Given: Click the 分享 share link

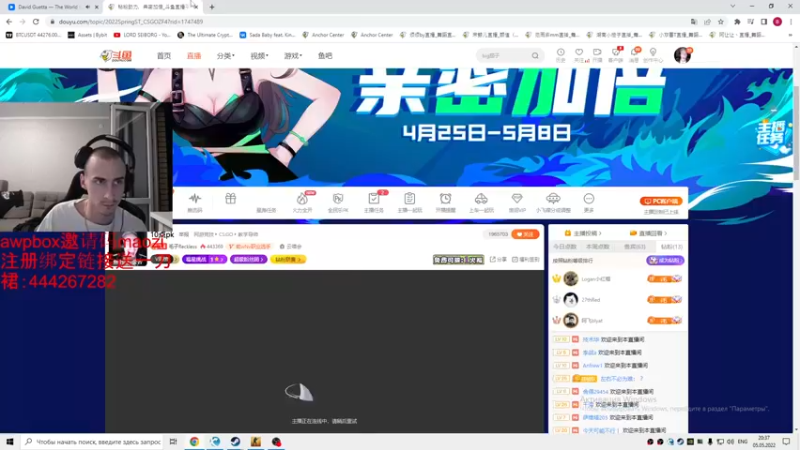Looking at the screenshot, I should pyautogui.click(x=498, y=259).
